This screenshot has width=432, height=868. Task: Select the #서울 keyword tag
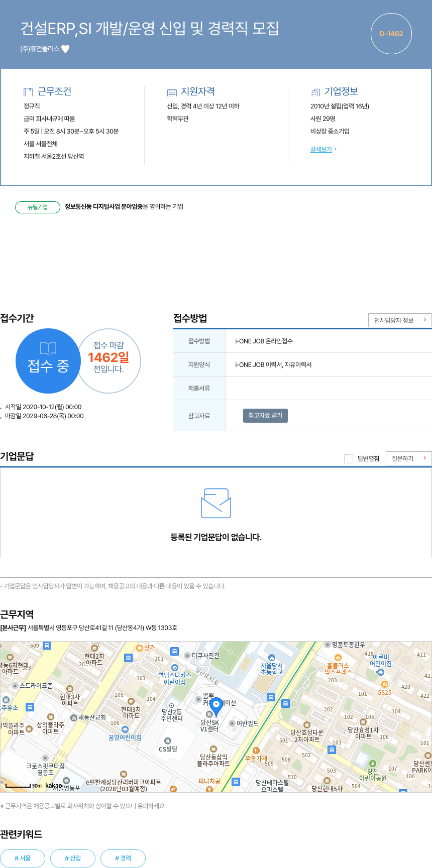(23, 858)
